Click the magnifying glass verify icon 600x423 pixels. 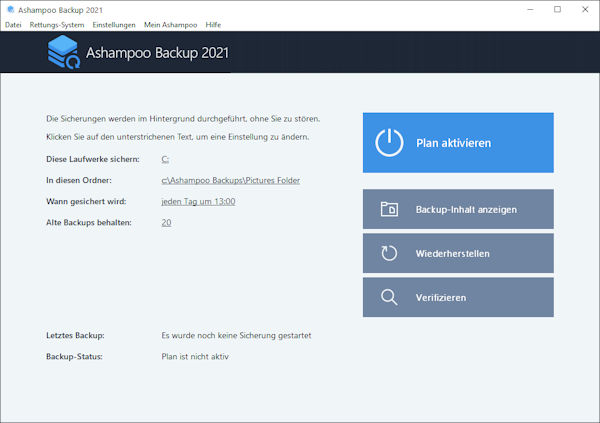pos(389,297)
